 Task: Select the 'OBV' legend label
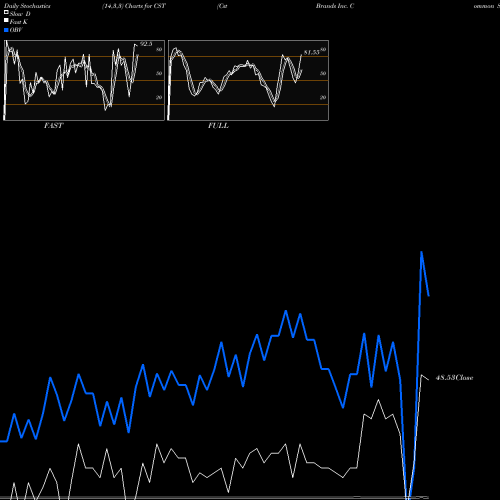(16, 30)
